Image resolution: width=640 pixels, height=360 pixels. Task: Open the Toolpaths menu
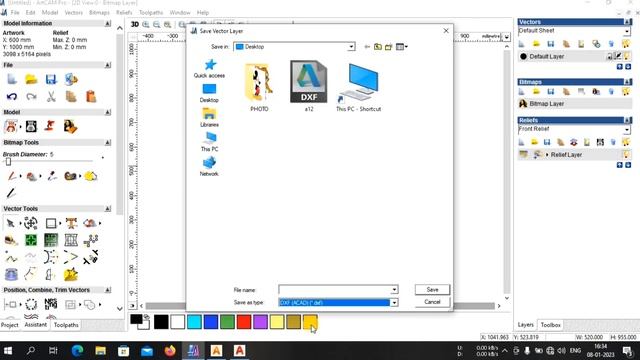tap(151, 13)
